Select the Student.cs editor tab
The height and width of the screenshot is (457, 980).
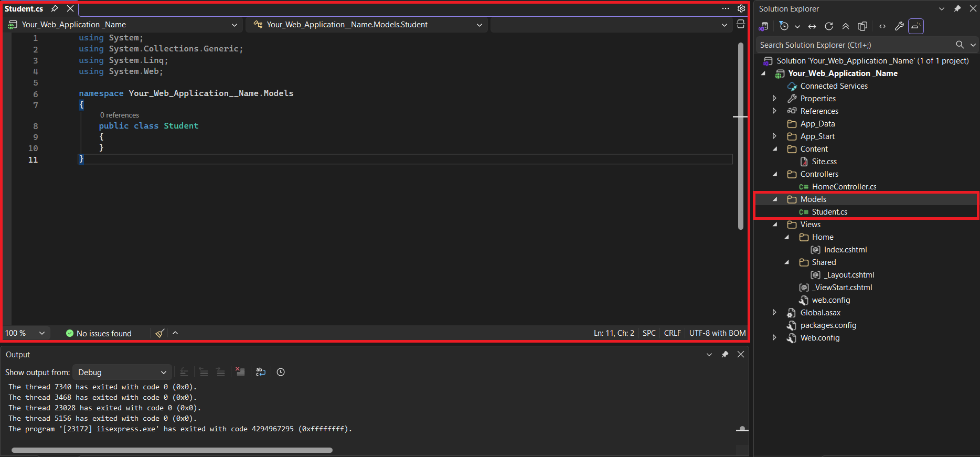24,9
